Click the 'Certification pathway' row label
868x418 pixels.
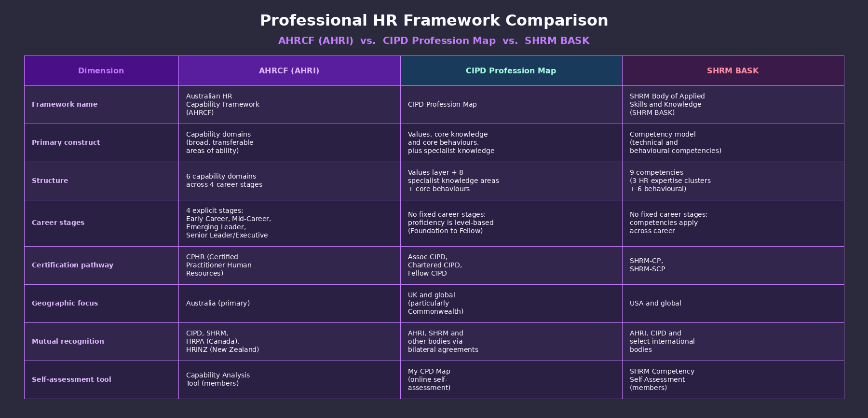pyautogui.click(x=73, y=265)
